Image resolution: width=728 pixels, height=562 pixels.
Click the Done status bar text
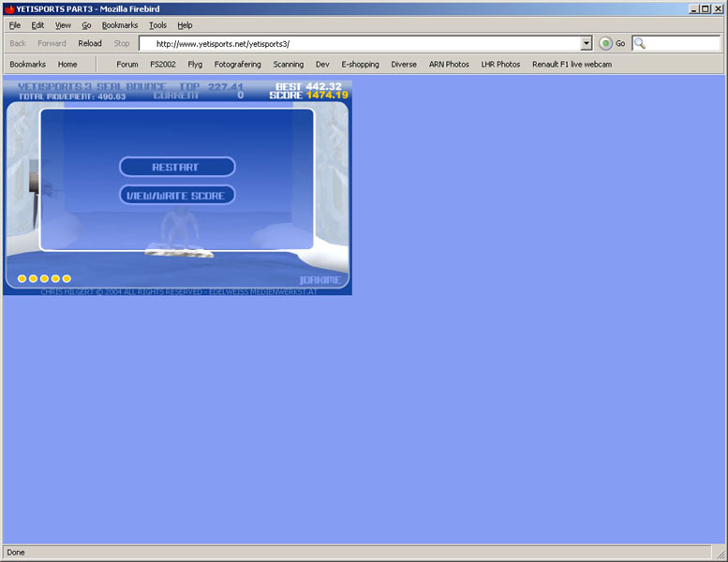pyautogui.click(x=16, y=553)
